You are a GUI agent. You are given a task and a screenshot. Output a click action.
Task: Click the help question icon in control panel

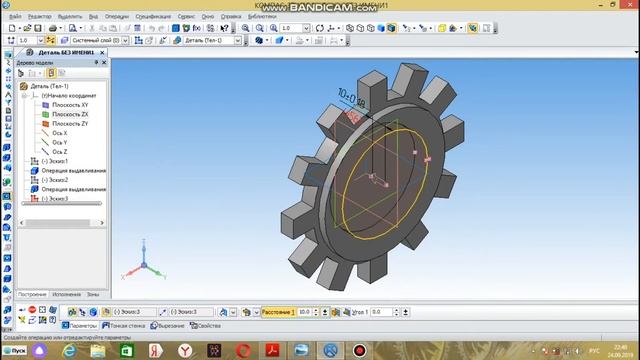53,320
